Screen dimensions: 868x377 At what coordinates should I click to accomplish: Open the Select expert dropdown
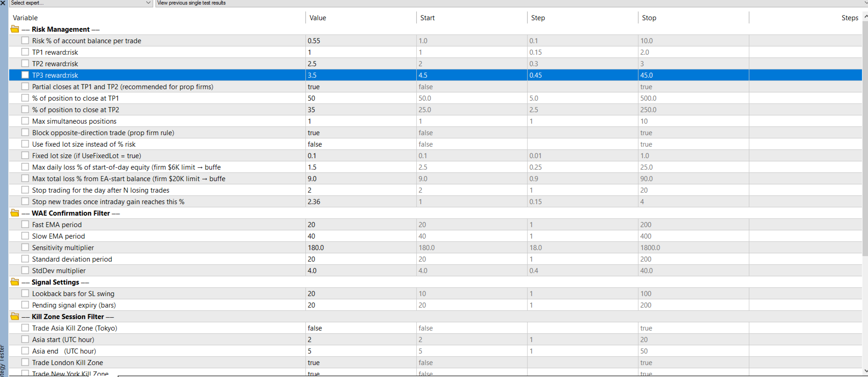pos(81,3)
